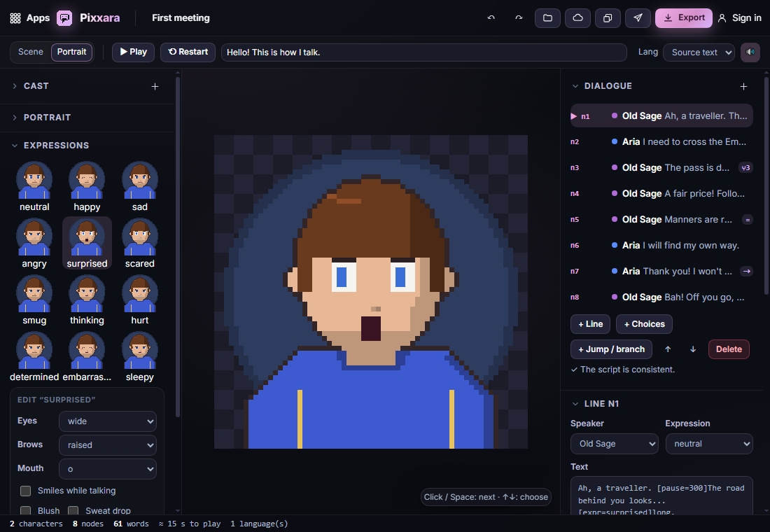The image size is (770, 532).
Task: Enable Smiles while talking checkbox
Action: (x=25, y=491)
